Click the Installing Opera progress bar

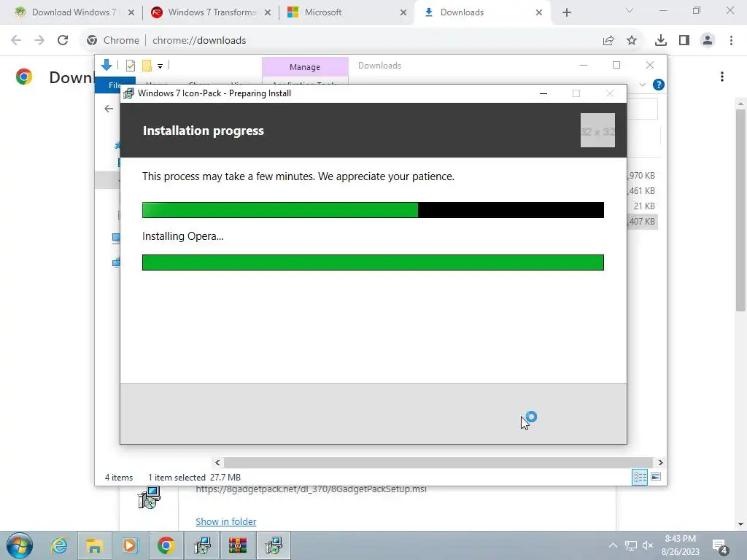373,262
